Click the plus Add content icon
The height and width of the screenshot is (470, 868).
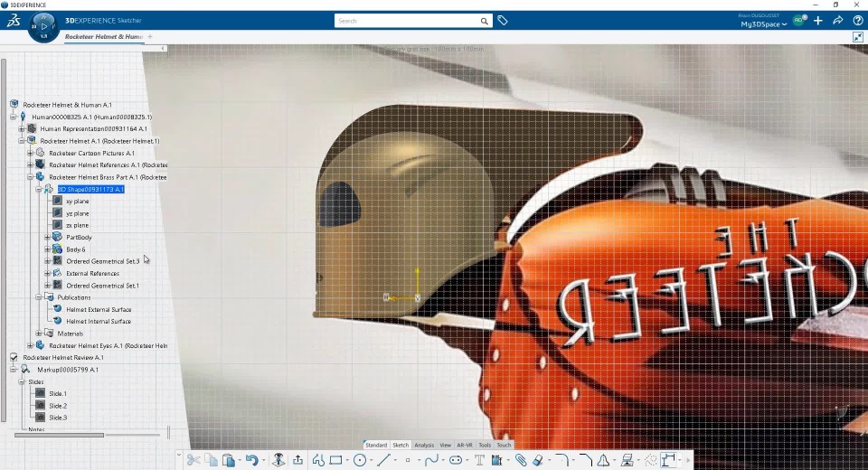tap(818, 21)
